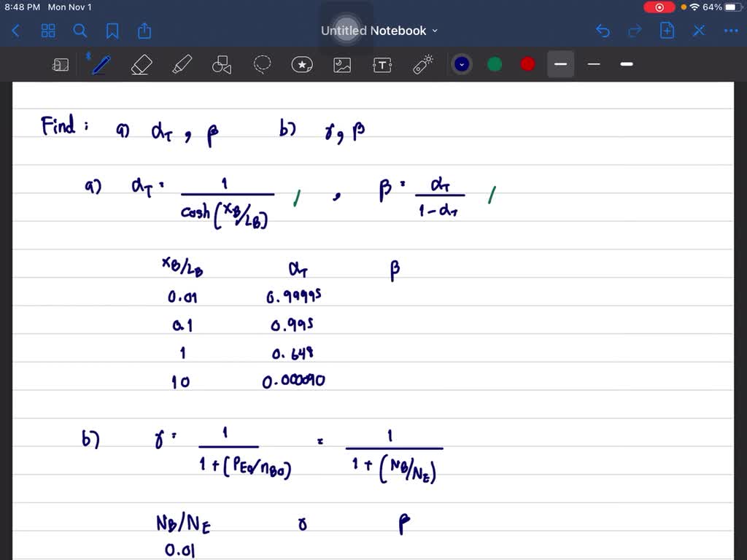Undo the last pen stroke
Viewport: 747px width, 560px height.
tap(603, 31)
